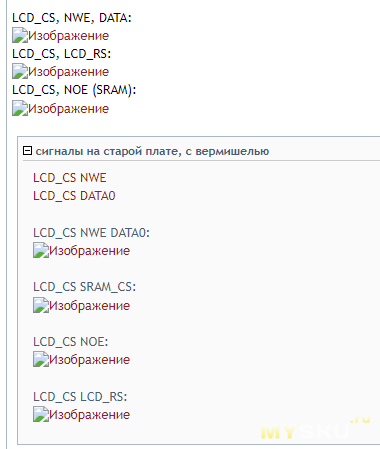The height and width of the screenshot is (449, 380).
Task: Click spoiler title about signals on old board
Action: click(x=152, y=152)
